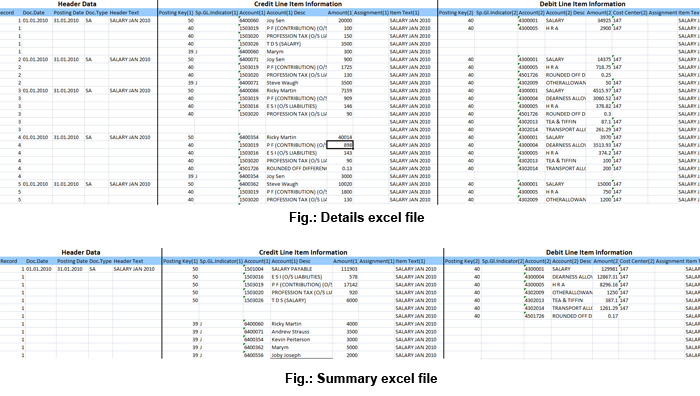This screenshot has height=396, width=700.
Task: Select debit amount 261.29 in Details
Action: (x=603, y=129)
